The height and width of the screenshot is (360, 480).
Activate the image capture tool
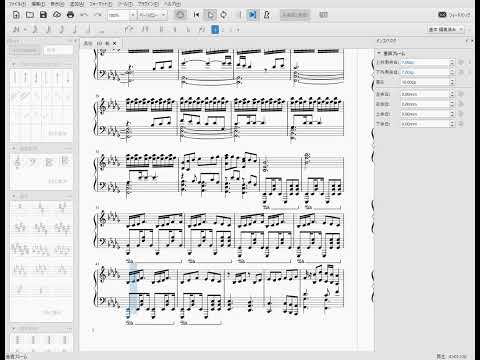(323, 15)
